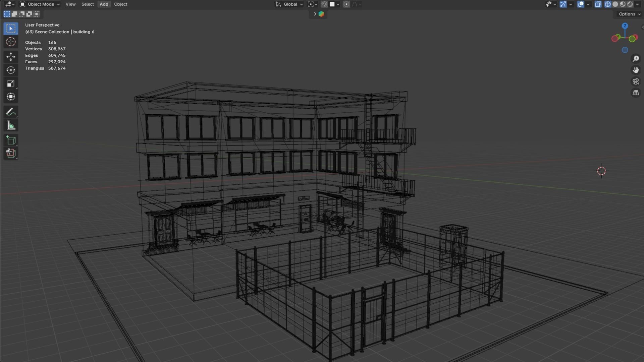Open the pivot point dropdown
The image size is (644, 362).
[312, 4]
